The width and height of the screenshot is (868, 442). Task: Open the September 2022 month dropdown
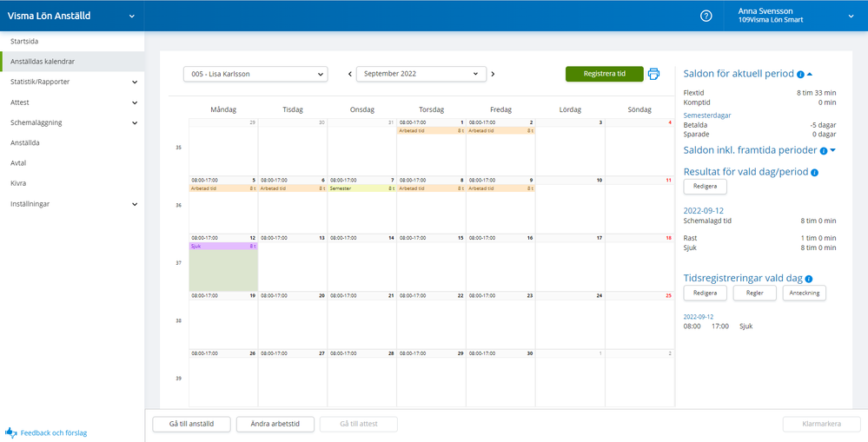421,74
